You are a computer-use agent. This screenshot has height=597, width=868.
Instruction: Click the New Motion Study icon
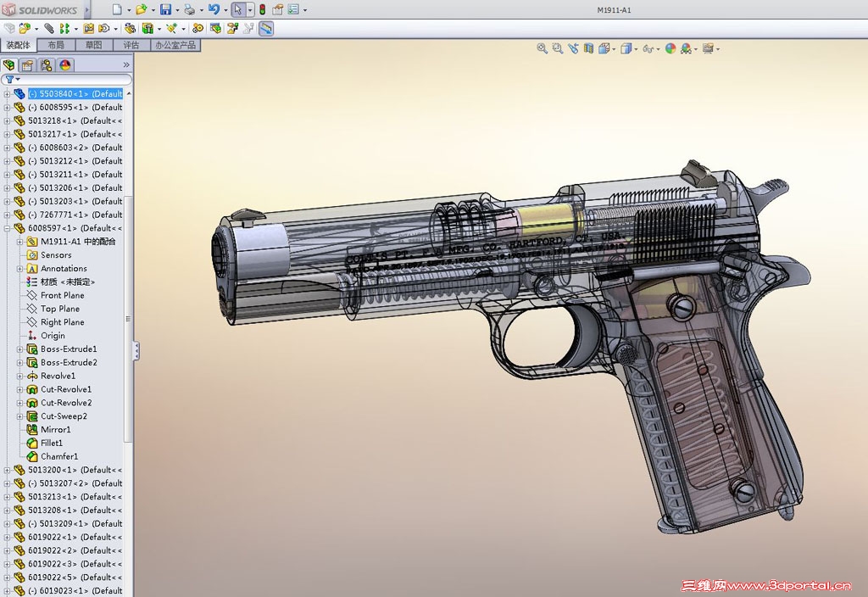tap(198, 28)
